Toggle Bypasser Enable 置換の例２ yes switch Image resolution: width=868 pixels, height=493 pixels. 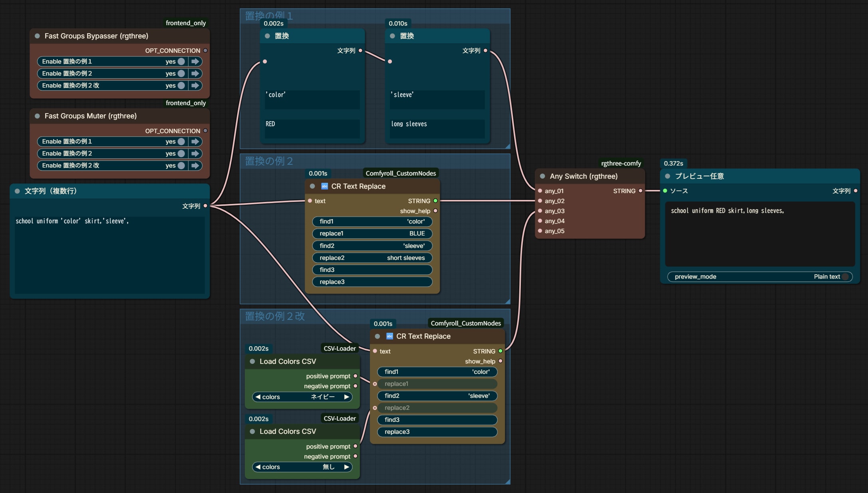181,74
